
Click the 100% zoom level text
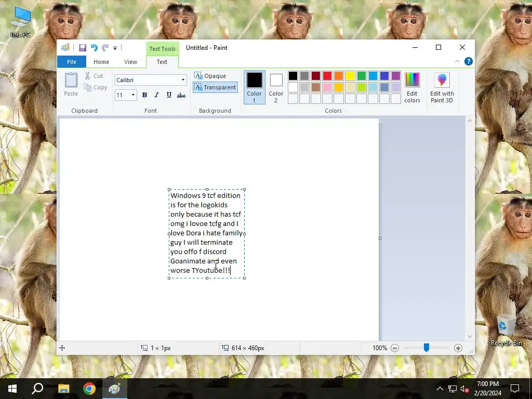coord(380,348)
